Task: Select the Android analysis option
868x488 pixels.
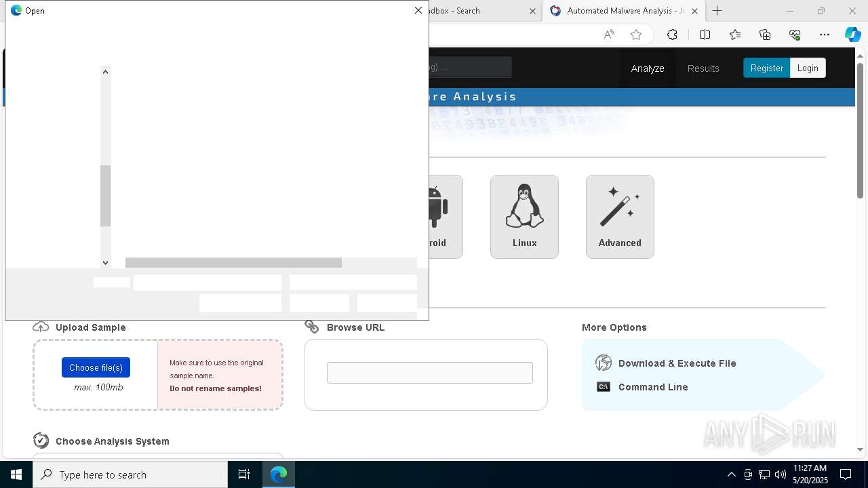Action: click(x=446, y=216)
